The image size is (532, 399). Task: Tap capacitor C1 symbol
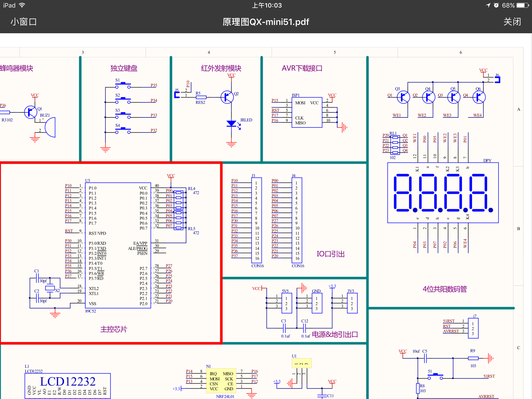37,278
